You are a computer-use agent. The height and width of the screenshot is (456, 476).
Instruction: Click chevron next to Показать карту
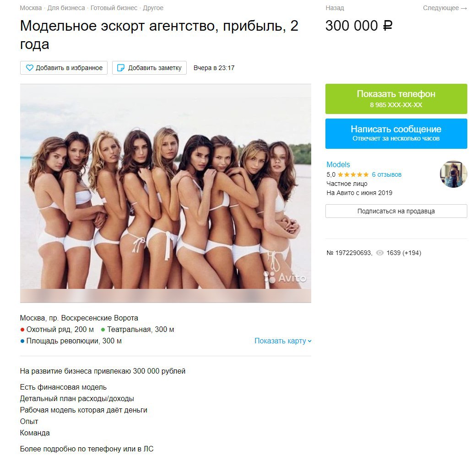(310, 341)
